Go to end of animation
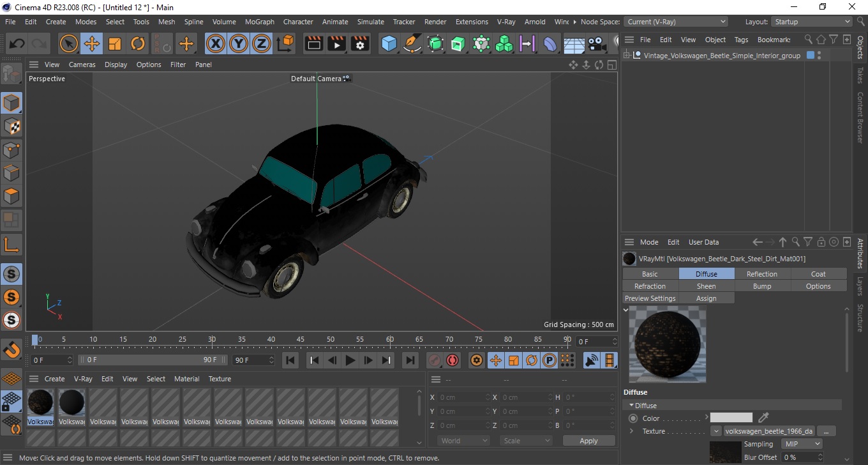The image size is (868, 465). pyautogui.click(x=410, y=360)
